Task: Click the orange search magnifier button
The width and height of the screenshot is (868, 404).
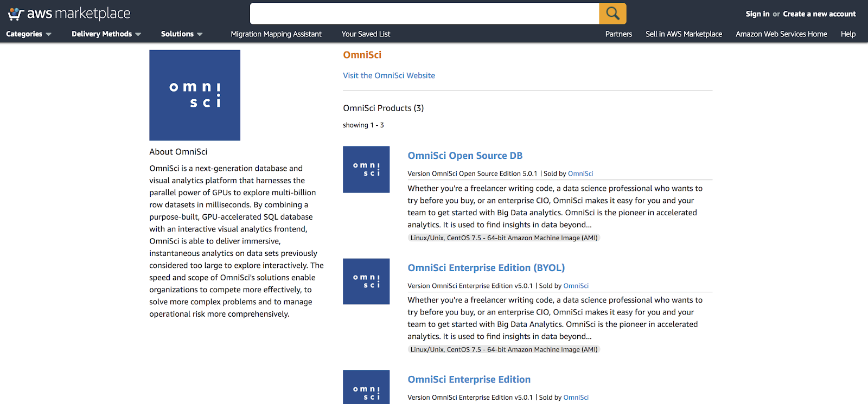Action: tap(612, 14)
